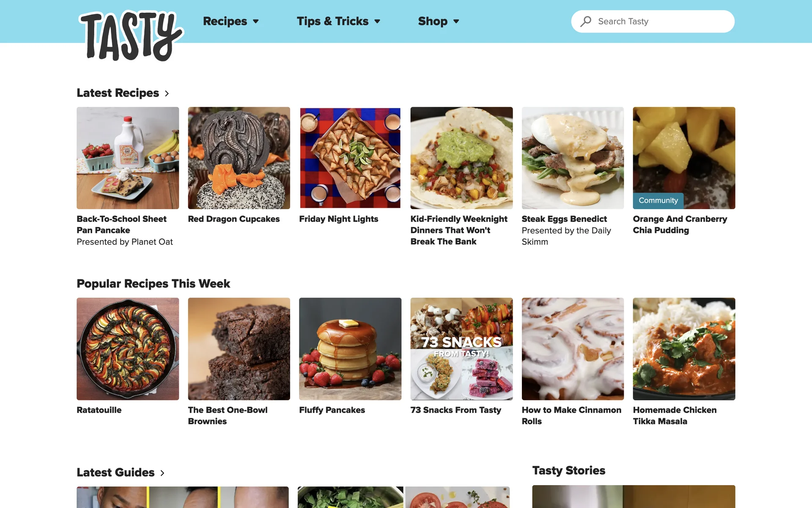
Task: Click the arrow beside Latest Guides
Action: point(162,473)
